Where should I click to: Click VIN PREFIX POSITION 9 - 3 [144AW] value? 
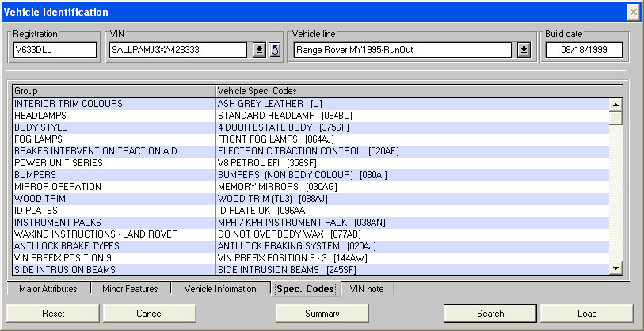click(x=292, y=258)
